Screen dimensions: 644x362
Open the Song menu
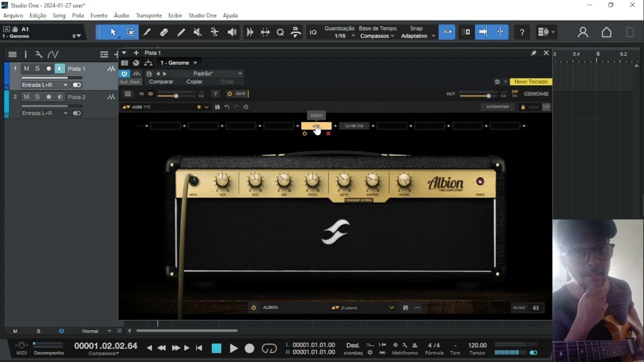tap(59, 16)
